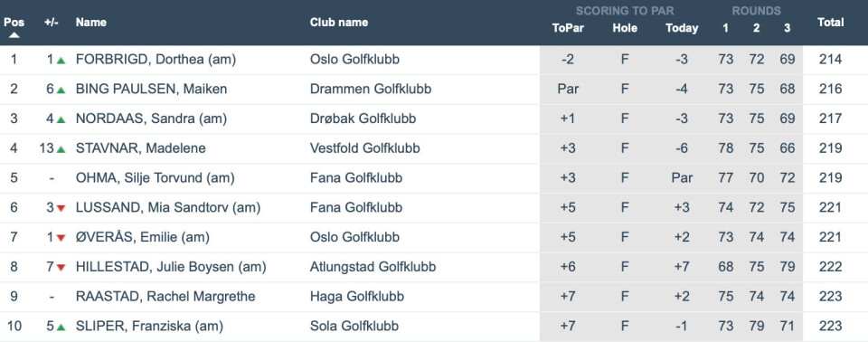Click red down arrow for LUSSAND
Viewport: 868px width, 342px height.
(61, 208)
